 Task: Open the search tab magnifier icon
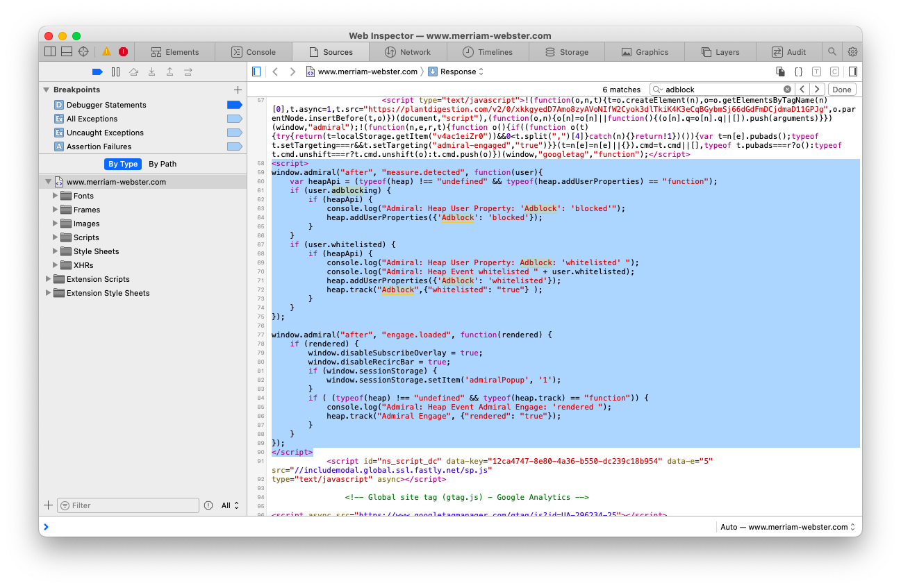point(832,51)
